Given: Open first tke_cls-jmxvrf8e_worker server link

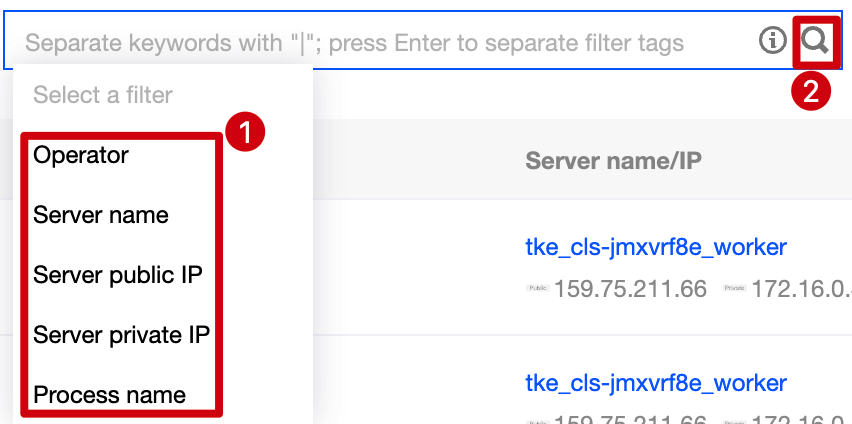Looking at the screenshot, I should coord(656,247).
